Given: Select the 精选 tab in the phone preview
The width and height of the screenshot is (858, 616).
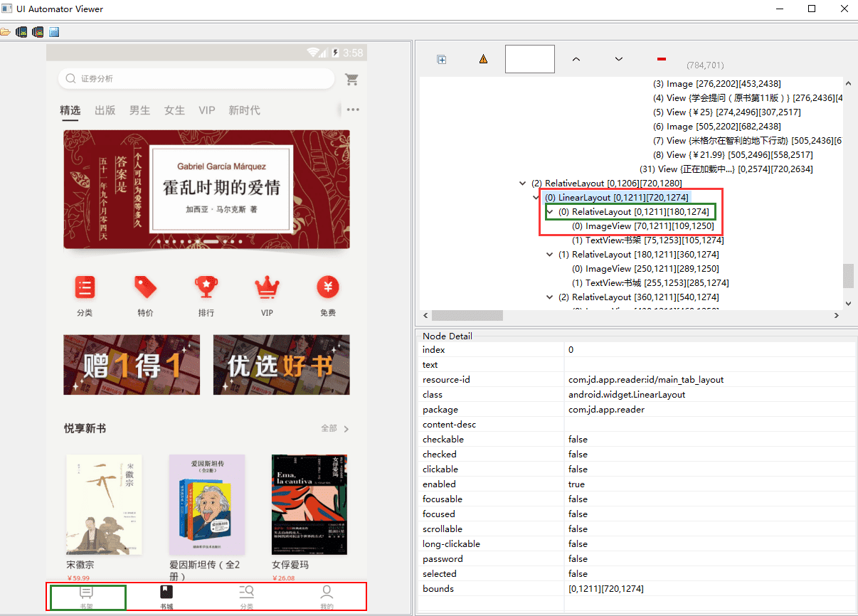Looking at the screenshot, I should pyautogui.click(x=70, y=110).
